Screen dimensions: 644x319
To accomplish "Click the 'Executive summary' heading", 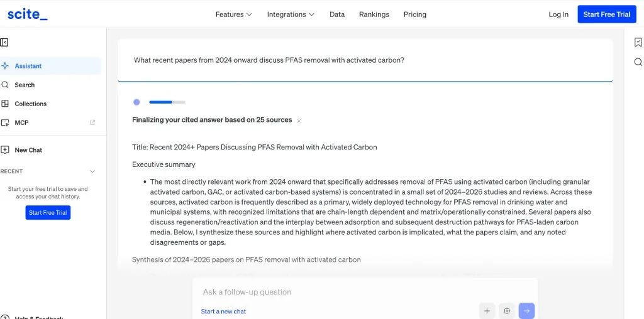I will (164, 165).
